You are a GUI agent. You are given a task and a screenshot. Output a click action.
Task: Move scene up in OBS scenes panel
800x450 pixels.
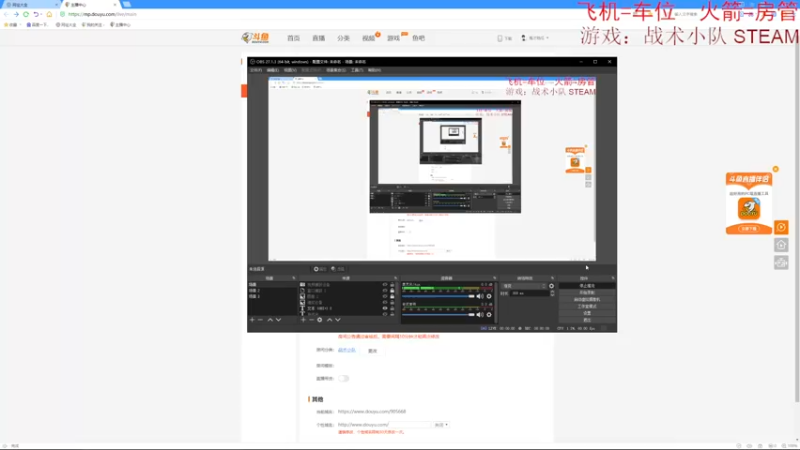(270, 320)
